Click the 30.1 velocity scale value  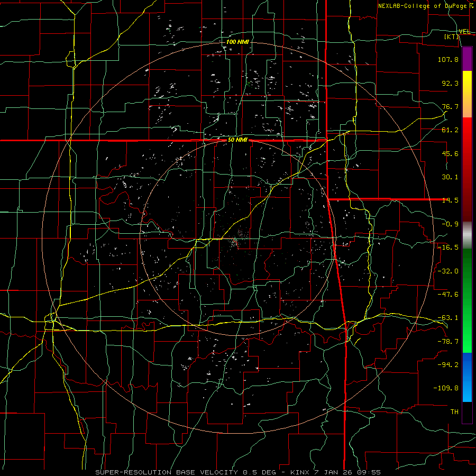(450, 177)
